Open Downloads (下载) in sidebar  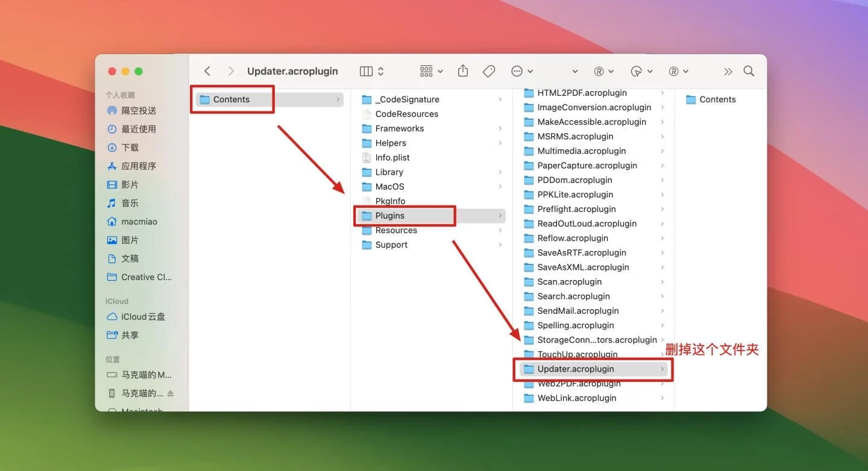pos(130,148)
